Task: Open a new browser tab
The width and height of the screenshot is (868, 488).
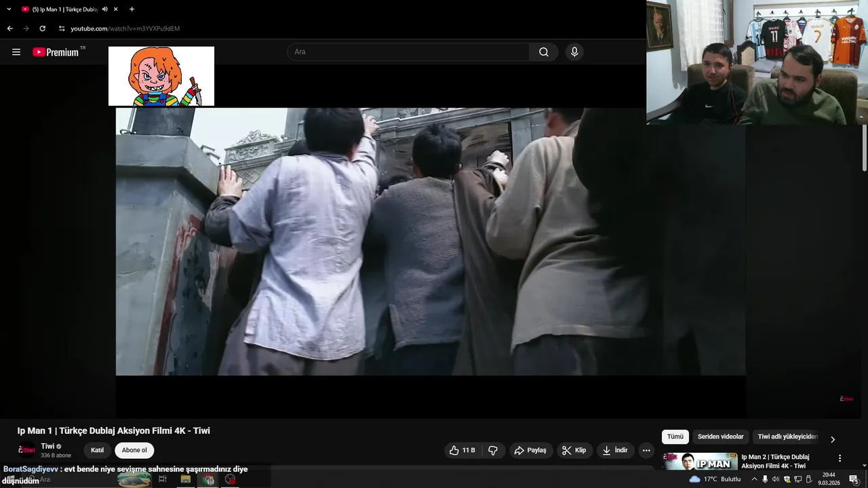Action: 132,9
